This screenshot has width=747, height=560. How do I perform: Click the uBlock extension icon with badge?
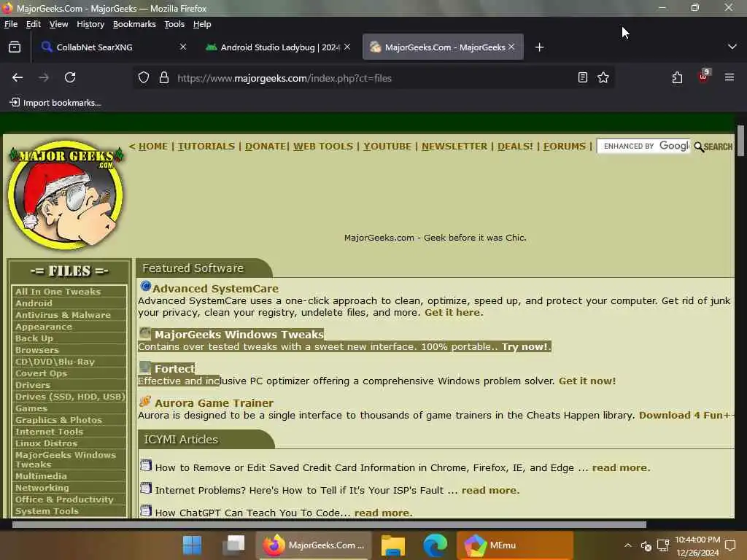pos(704,76)
